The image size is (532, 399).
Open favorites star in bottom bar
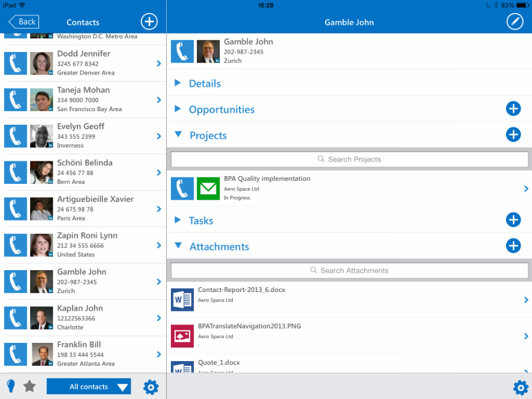[x=30, y=386]
